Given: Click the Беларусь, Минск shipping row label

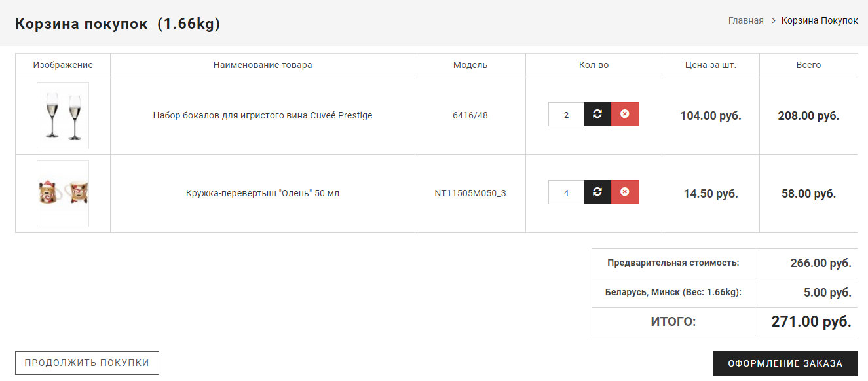Looking at the screenshot, I should pos(673,293).
